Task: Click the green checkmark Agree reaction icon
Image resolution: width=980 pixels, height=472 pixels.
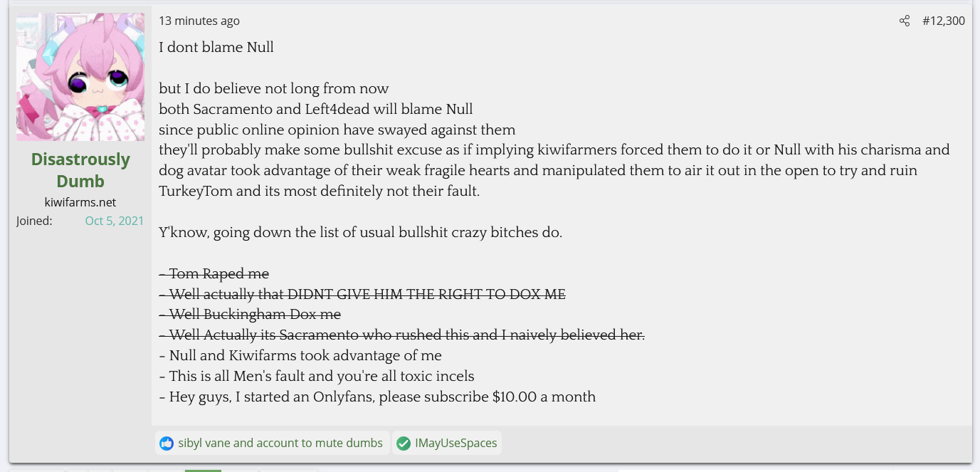Action: coord(404,443)
